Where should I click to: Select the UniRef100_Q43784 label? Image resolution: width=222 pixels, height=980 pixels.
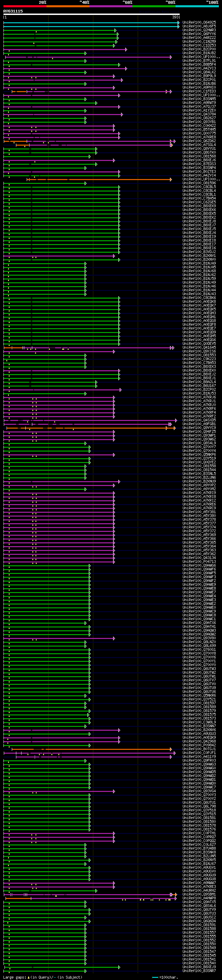pos(199,114)
